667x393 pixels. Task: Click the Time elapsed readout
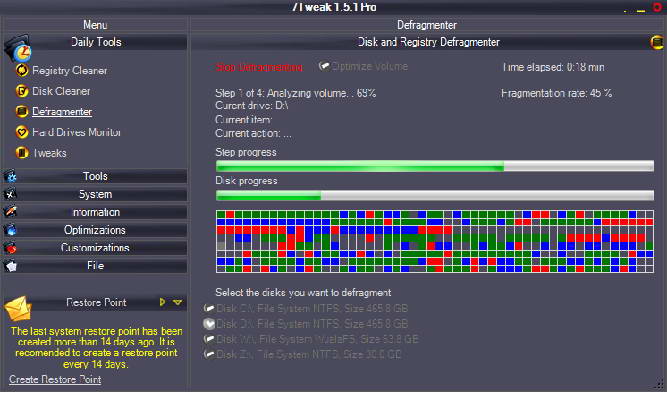[553, 67]
